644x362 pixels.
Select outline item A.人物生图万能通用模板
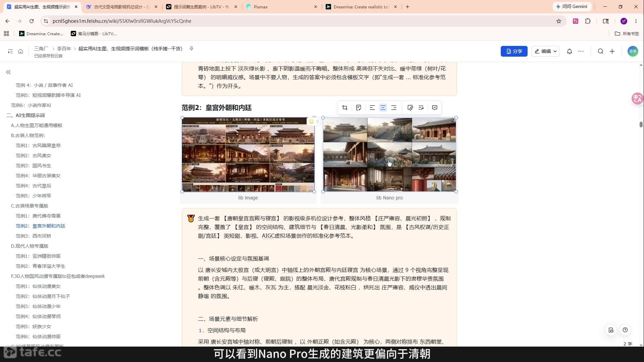pyautogui.click(x=37, y=125)
